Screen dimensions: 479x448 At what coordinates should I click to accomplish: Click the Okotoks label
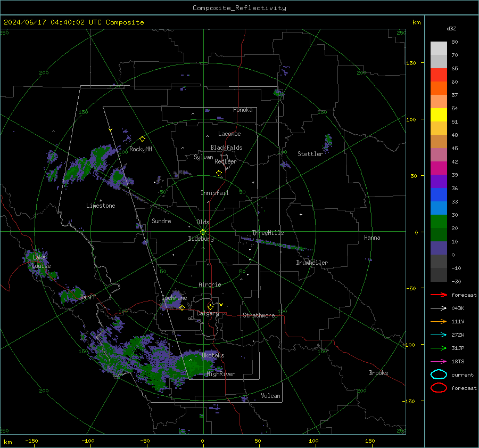(213, 355)
